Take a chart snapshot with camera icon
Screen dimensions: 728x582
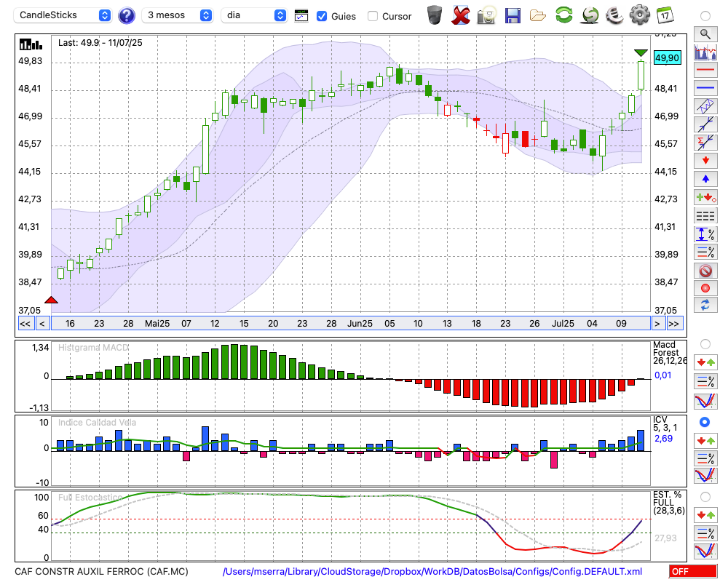pyautogui.click(x=486, y=15)
